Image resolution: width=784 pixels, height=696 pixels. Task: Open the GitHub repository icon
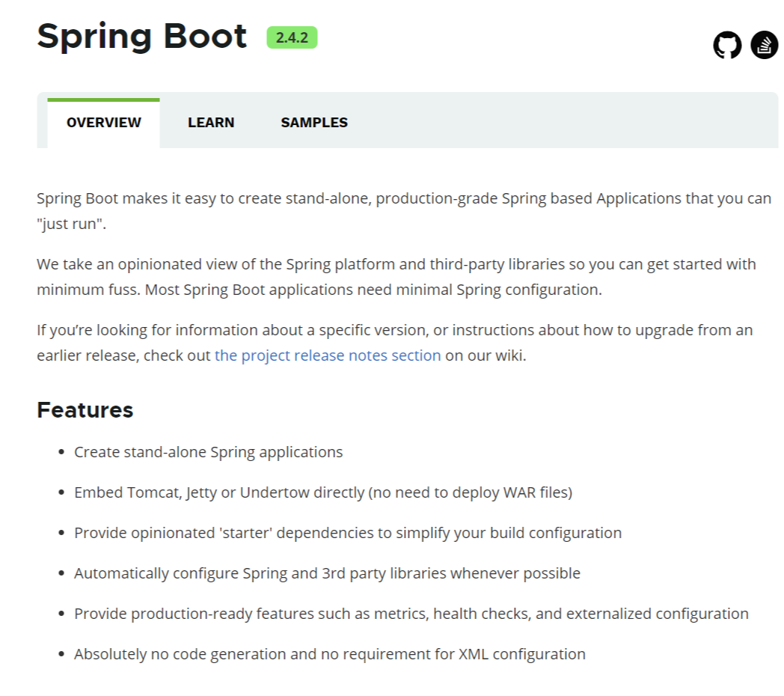(x=727, y=45)
